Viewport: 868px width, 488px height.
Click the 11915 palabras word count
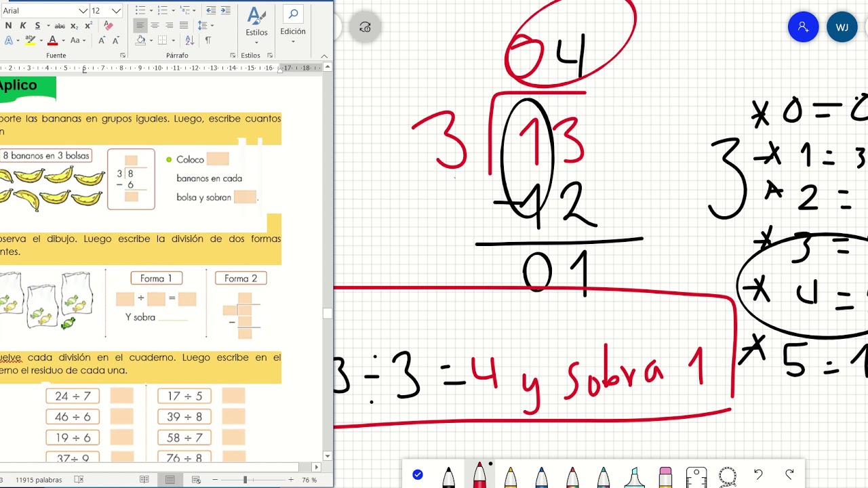pos(39,480)
